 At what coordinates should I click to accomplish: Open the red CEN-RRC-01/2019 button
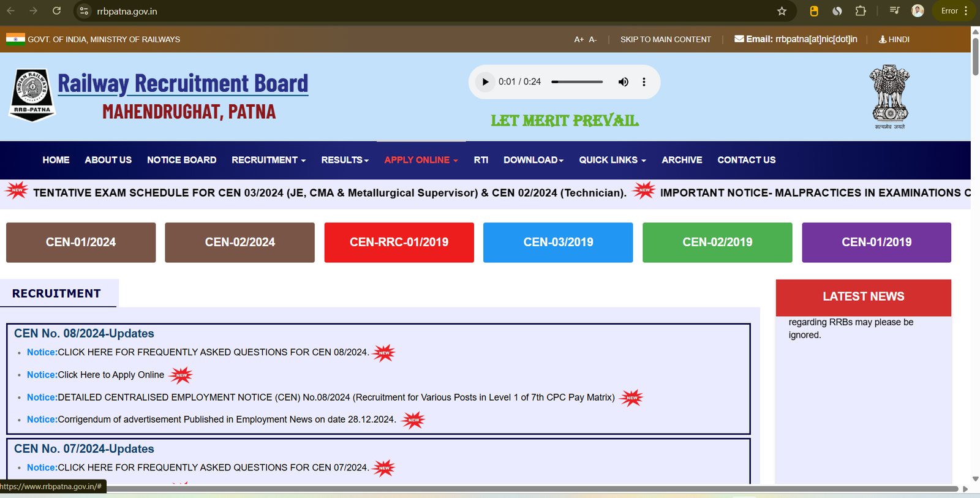pyautogui.click(x=399, y=243)
